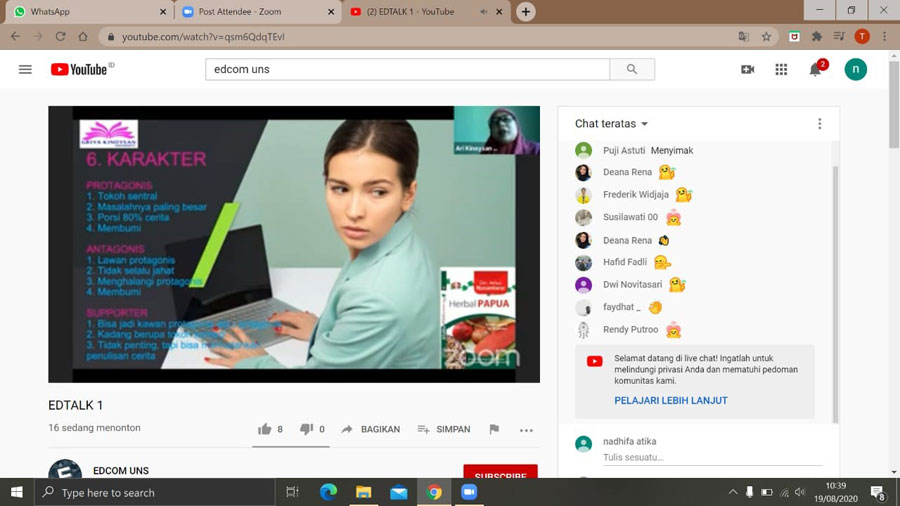Open the YouTube apps grid

(781, 69)
